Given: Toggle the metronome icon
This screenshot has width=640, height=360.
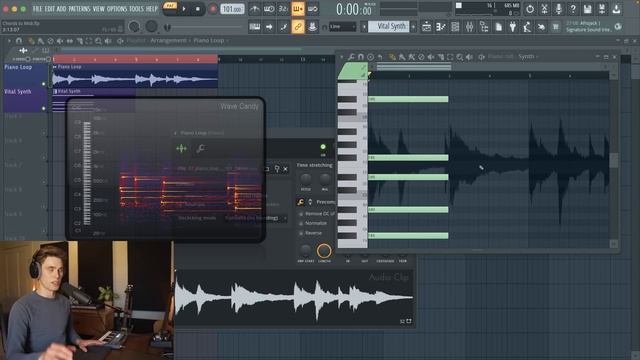Looking at the screenshot, I should point(255,9).
